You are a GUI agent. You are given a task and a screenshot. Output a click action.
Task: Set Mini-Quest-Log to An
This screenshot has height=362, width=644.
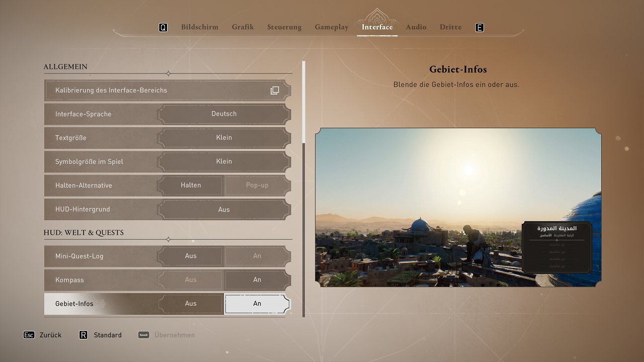[257, 256]
